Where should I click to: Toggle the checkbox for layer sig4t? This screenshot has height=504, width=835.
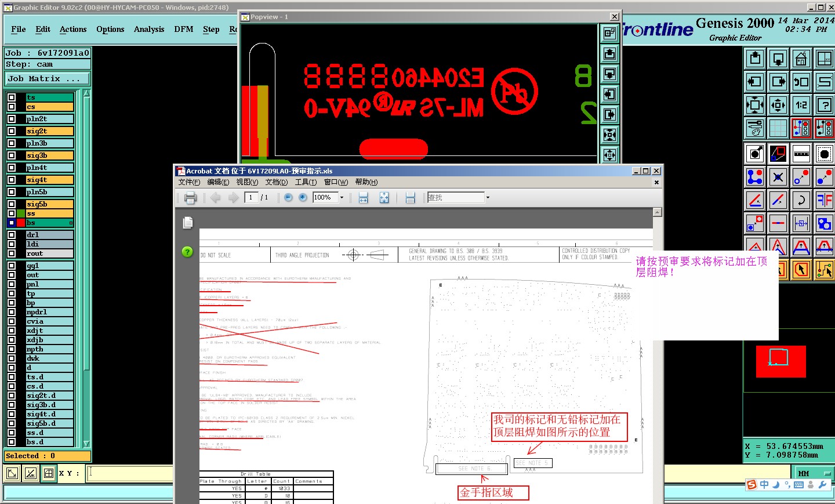pos(12,180)
